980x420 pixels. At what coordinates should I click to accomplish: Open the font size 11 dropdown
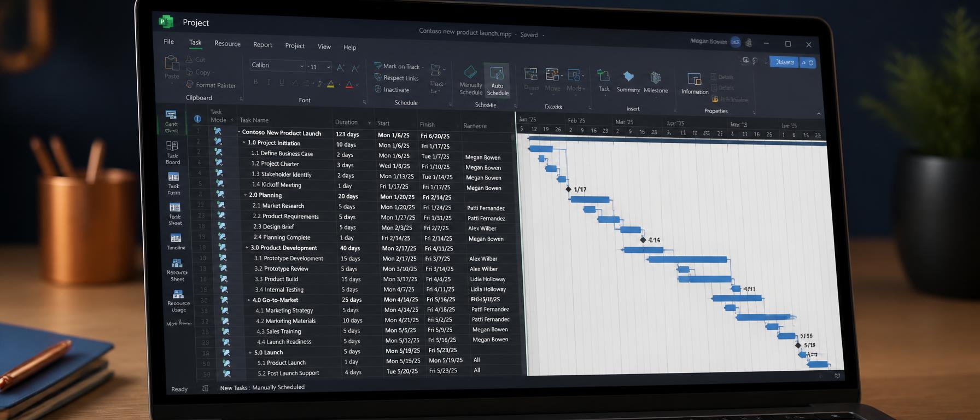pyautogui.click(x=328, y=67)
